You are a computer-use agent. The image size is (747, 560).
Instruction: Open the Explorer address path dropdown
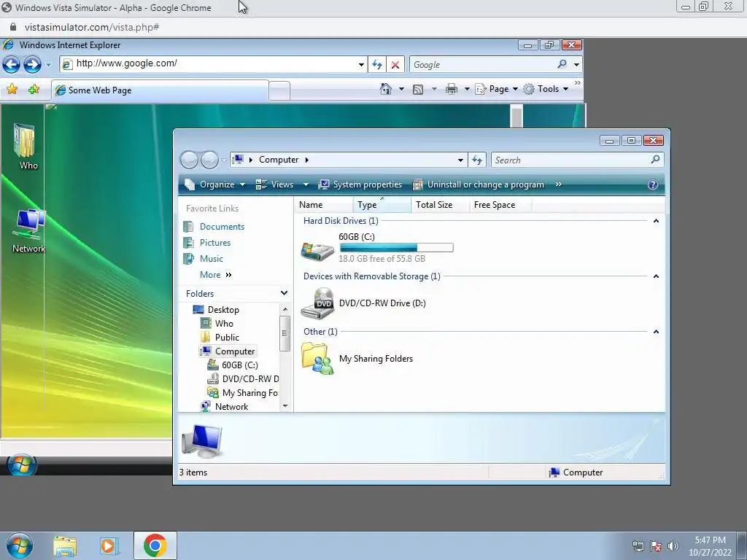tap(460, 160)
